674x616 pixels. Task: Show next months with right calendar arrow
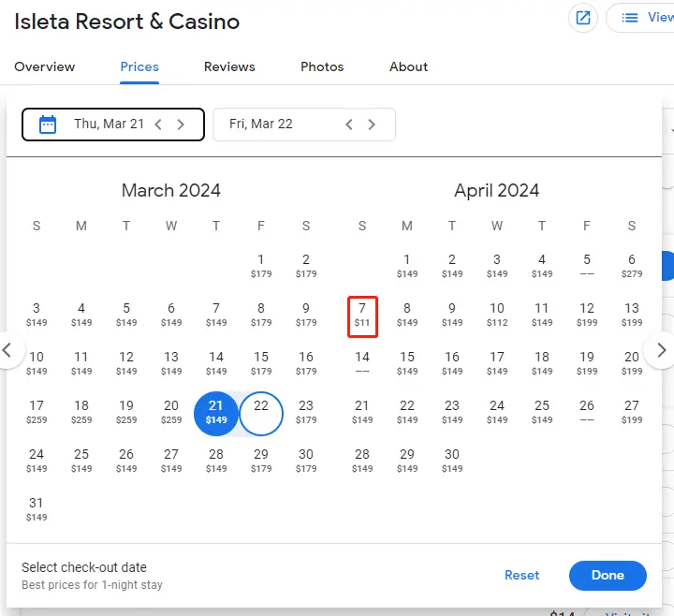661,350
